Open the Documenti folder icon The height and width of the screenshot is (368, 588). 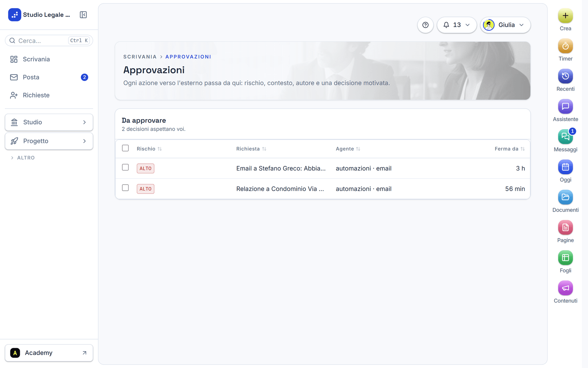click(x=565, y=197)
